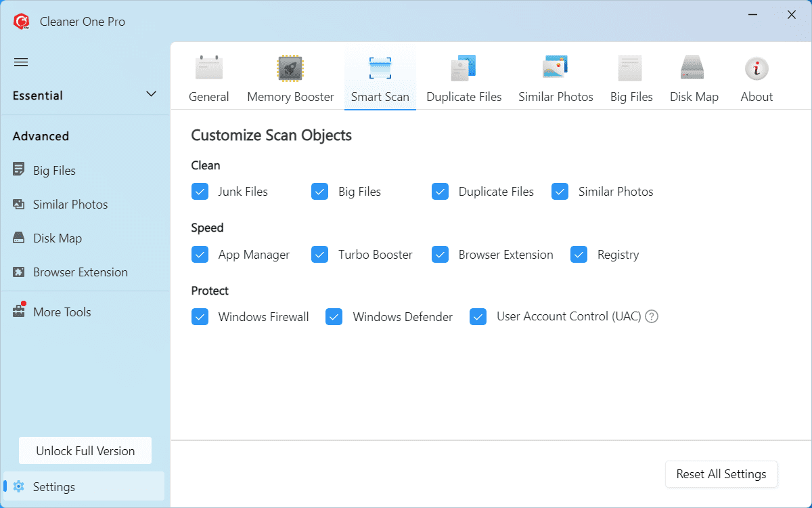Toggle the User Account Control checkbox
The height and width of the screenshot is (508, 812).
pyautogui.click(x=478, y=316)
